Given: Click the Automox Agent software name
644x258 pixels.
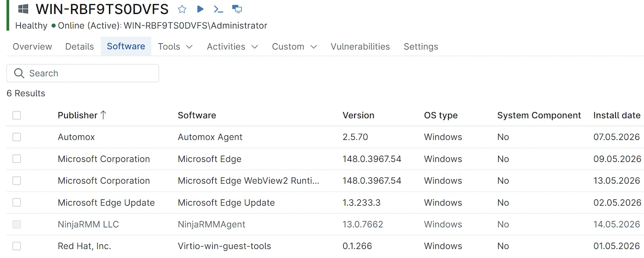Looking at the screenshot, I should (x=210, y=137).
